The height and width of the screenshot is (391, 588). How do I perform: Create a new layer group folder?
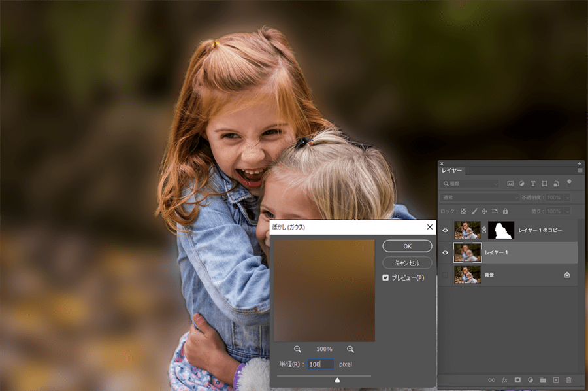pyautogui.click(x=543, y=380)
